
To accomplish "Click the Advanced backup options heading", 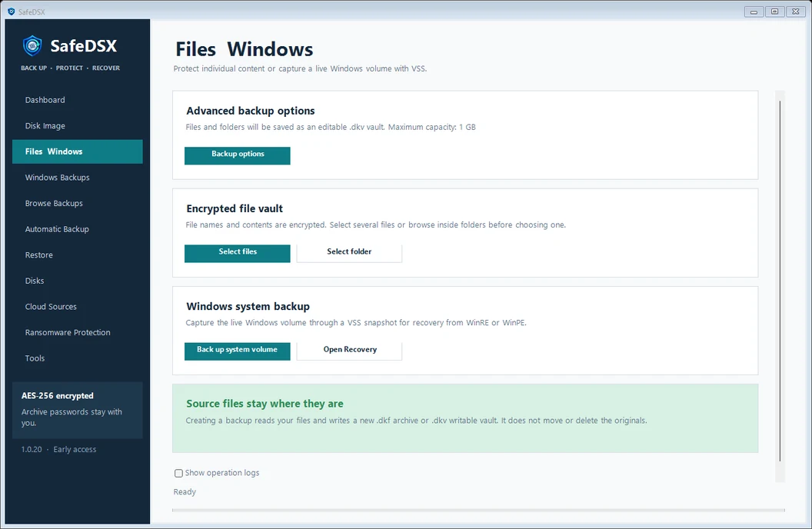I will point(251,111).
